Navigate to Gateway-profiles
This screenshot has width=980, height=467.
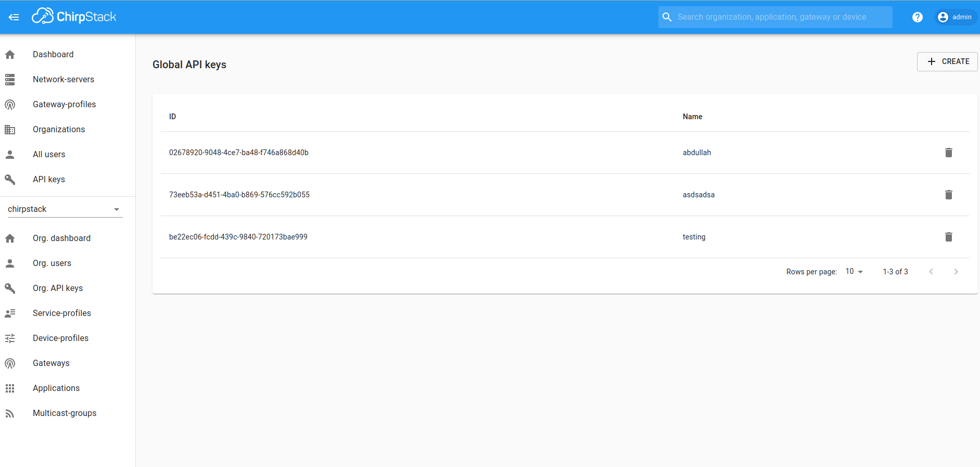click(64, 105)
